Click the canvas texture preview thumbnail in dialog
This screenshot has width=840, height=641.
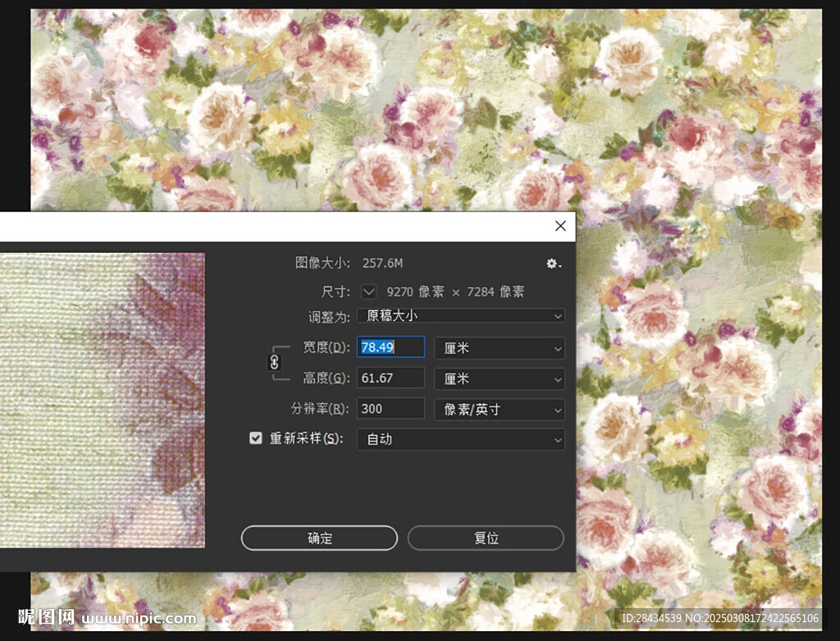(x=103, y=400)
